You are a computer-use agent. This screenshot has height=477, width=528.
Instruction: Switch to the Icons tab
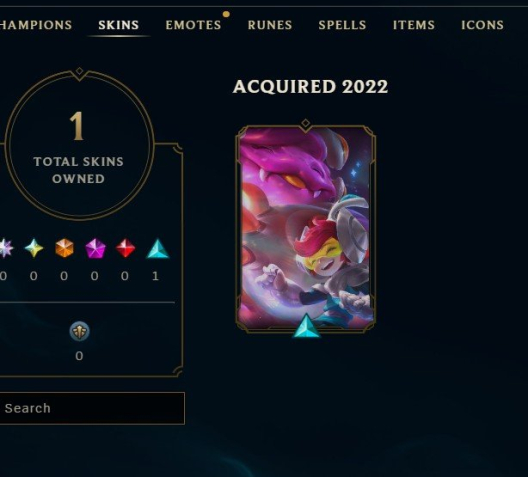coord(482,25)
